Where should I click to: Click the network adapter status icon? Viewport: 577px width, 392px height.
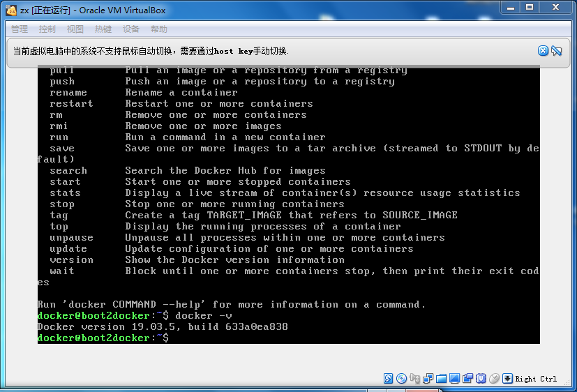point(428,378)
